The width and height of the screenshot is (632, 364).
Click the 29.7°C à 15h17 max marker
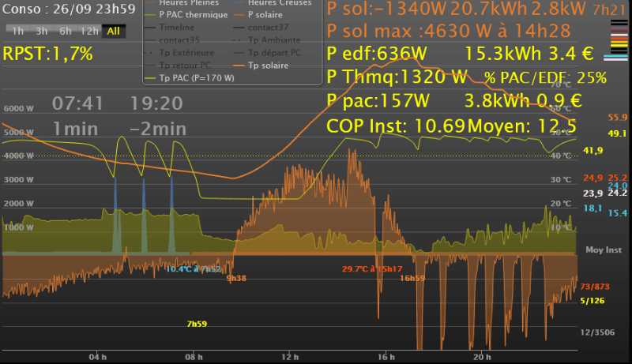371,269
